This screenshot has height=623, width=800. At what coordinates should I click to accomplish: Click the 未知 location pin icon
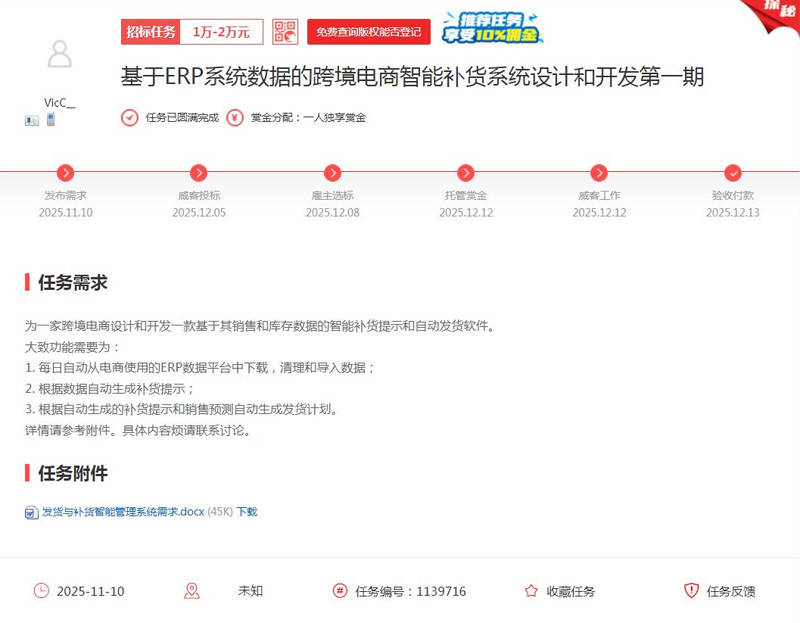pyautogui.click(x=192, y=591)
